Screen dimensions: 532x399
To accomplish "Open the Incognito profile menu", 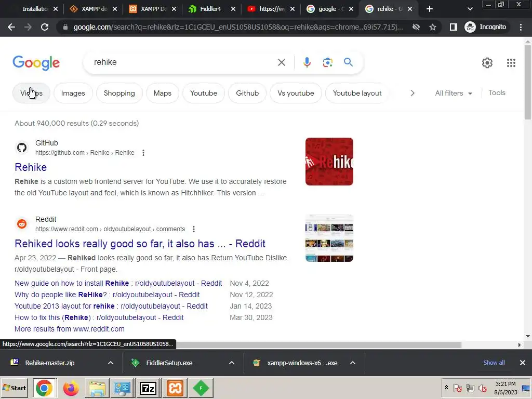I will pyautogui.click(x=485, y=27).
